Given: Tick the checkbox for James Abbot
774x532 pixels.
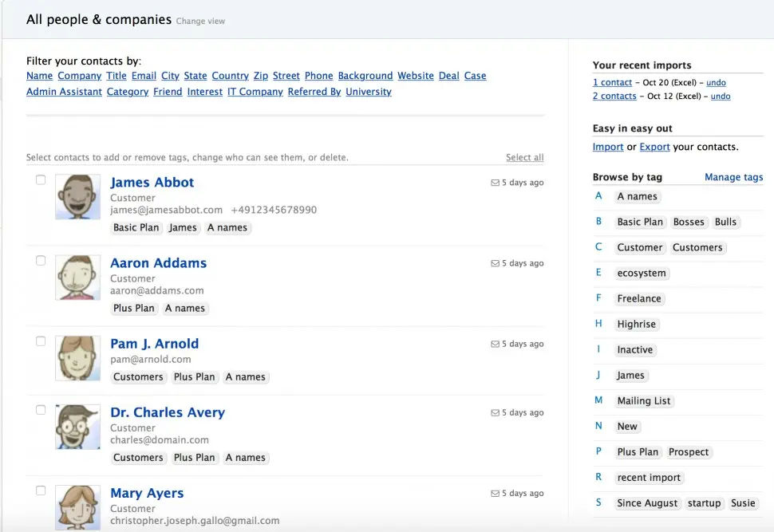Looking at the screenshot, I should [41, 180].
